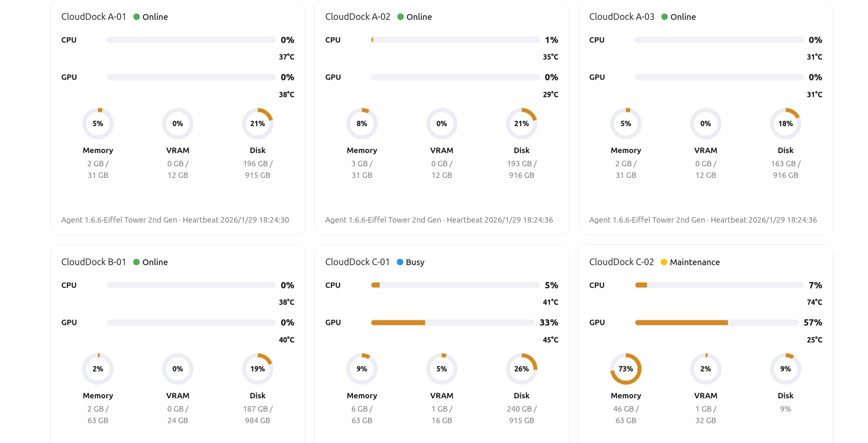Select the CloudDock A-02 card header

pyautogui.click(x=357, y=16)
